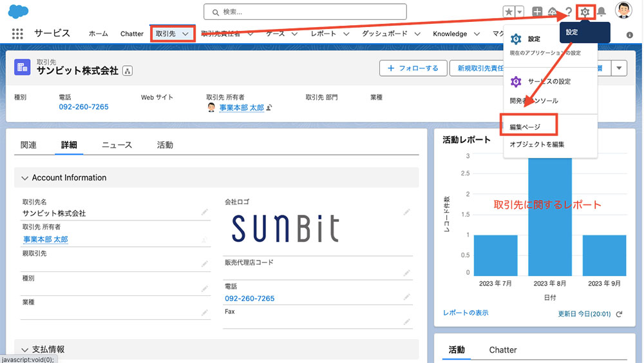644x363 pixels.
Task: Click header phone number 092-260-7265
Action: click(83, 107)
